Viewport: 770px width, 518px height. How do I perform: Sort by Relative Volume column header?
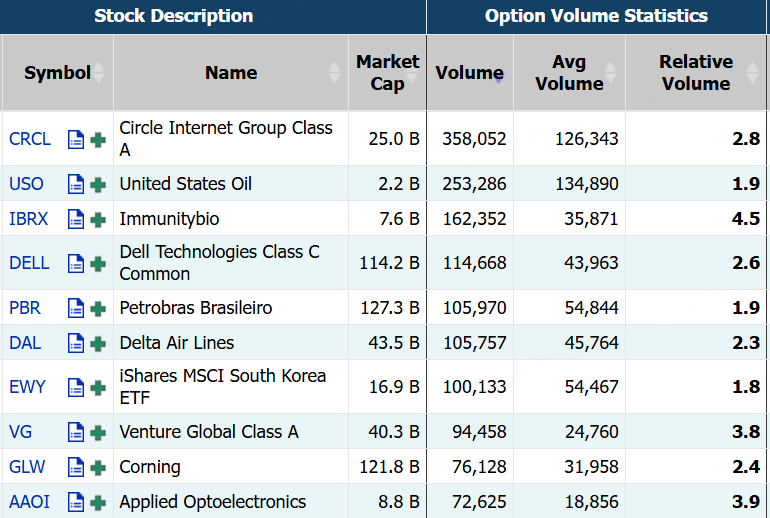(x=695, y=73)
